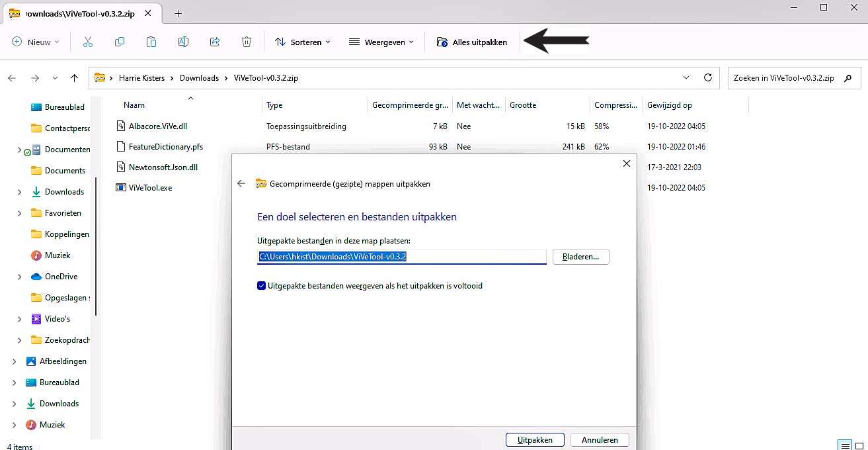Image resolution: width=868 pixels, height=450 pixels.
Task: Click the Bladeren button
Action: (580, 257)
